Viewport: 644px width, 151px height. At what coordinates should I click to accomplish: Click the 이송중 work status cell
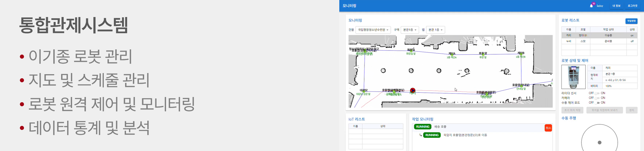coord(608,36)
